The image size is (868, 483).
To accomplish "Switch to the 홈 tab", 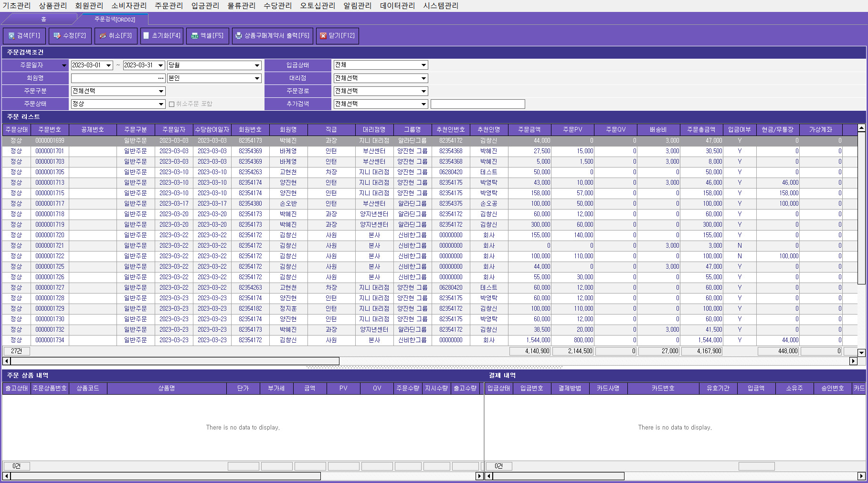I will point(43,19).
